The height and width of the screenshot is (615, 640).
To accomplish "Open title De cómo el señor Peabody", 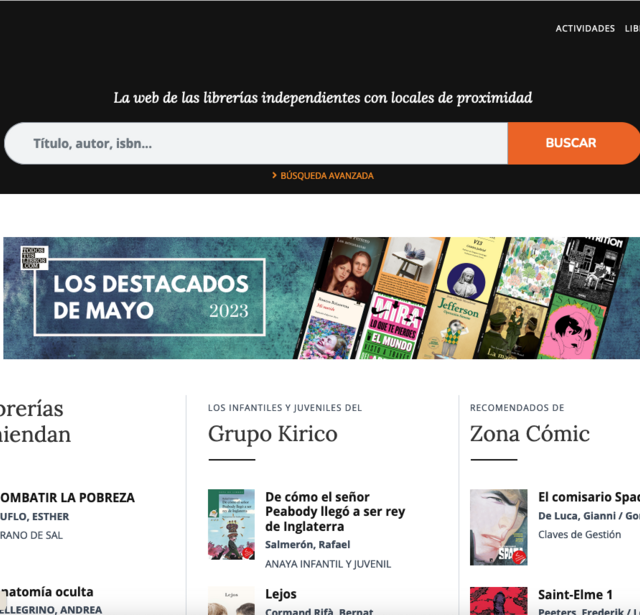I will point(335,511).
